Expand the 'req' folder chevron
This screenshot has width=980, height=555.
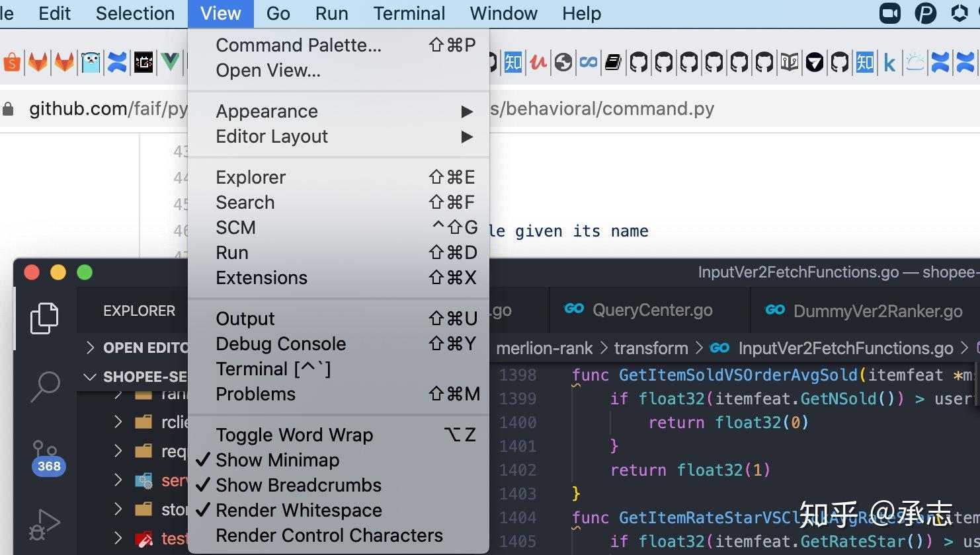118,451
